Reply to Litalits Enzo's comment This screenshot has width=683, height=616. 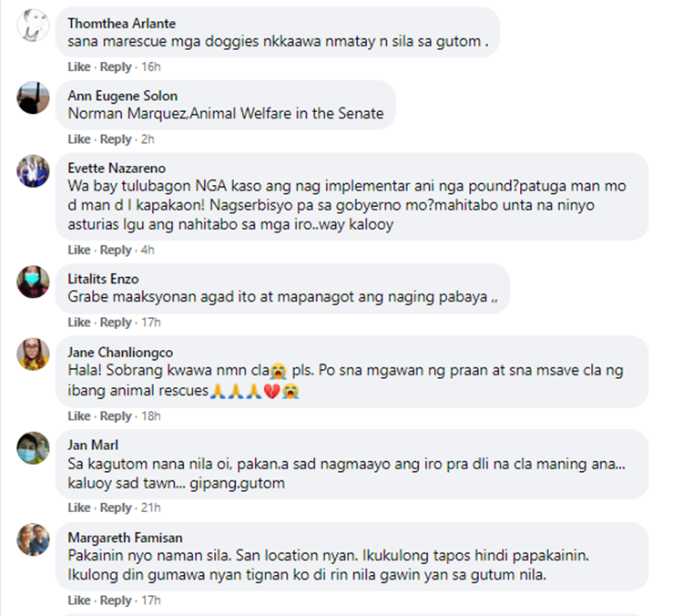116,323
